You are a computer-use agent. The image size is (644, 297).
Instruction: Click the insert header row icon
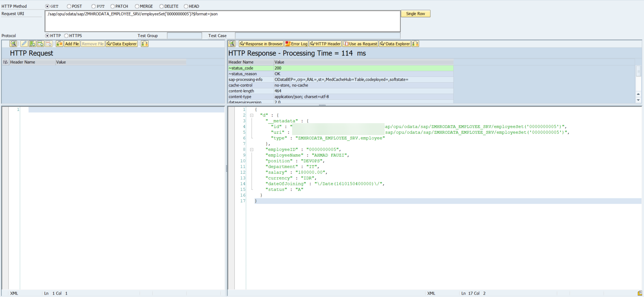[x=32, y=44]
